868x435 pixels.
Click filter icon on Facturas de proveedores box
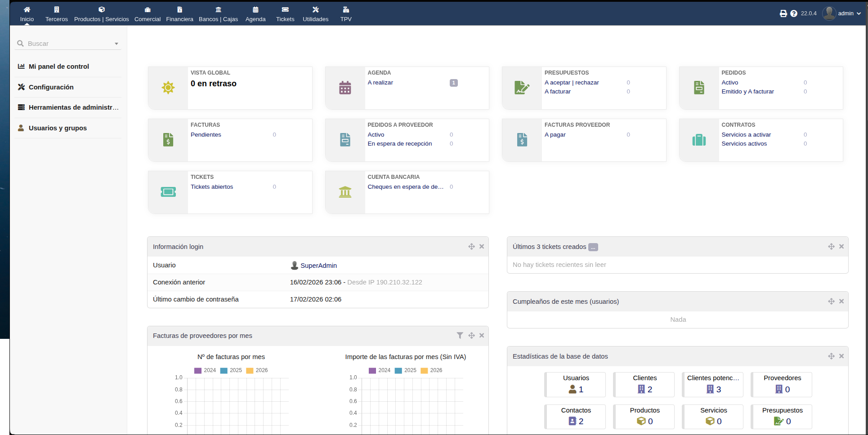click(x=460, y=336)
